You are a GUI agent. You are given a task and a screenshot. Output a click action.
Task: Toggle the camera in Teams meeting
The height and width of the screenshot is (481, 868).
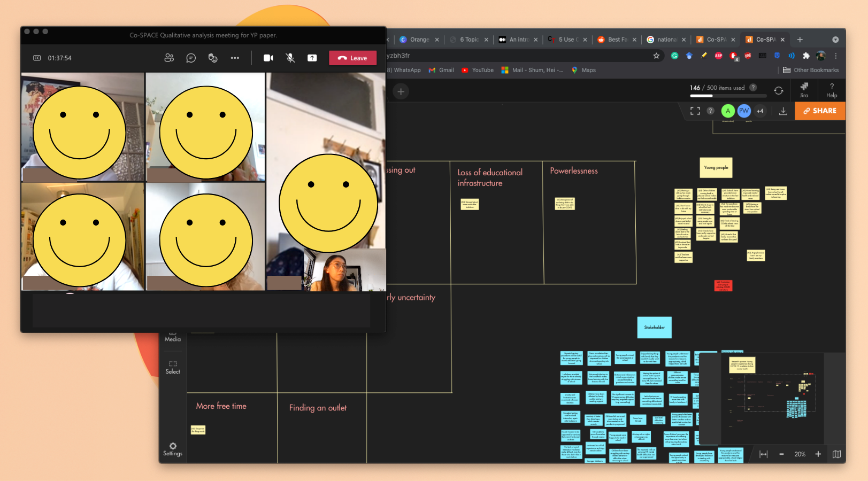pos(268,58)
